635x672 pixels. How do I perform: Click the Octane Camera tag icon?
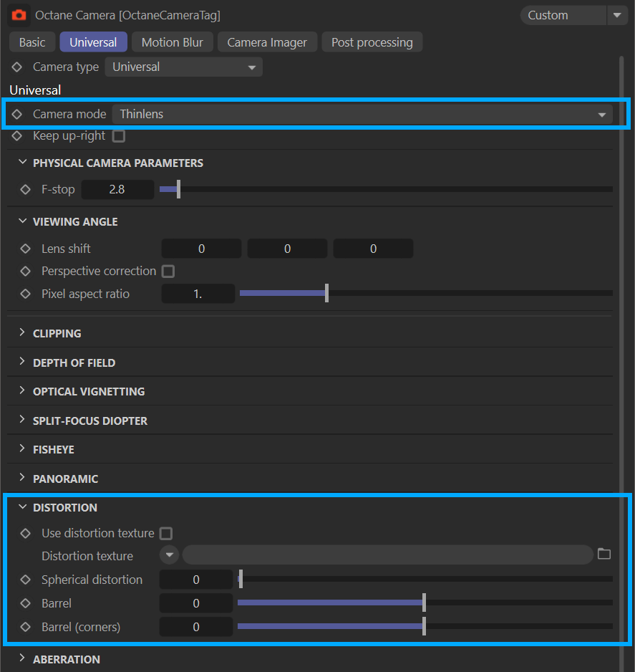point(19,15)
